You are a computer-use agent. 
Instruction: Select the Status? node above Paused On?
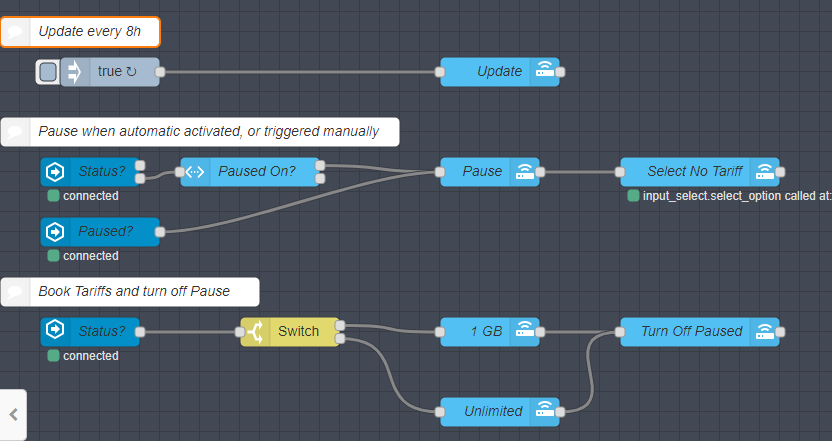[90, 171]
